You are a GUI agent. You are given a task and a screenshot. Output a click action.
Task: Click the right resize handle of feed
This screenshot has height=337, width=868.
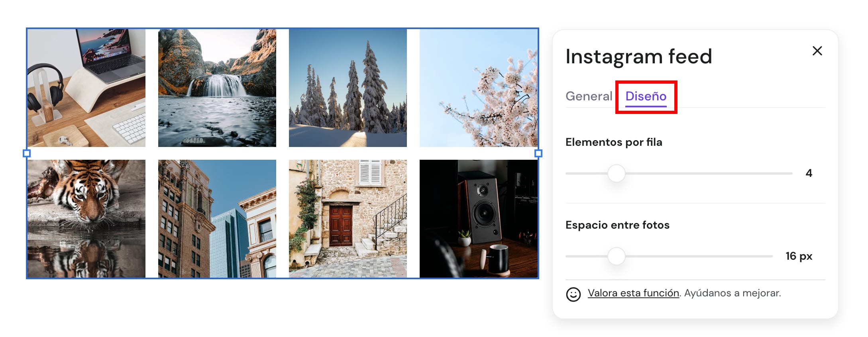(538, 153)
